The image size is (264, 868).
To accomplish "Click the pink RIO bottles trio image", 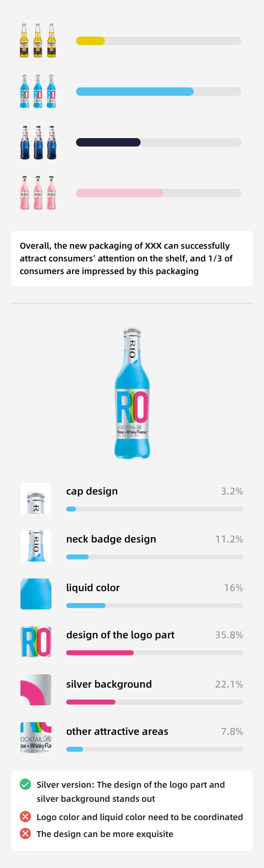I will (38, 193).
